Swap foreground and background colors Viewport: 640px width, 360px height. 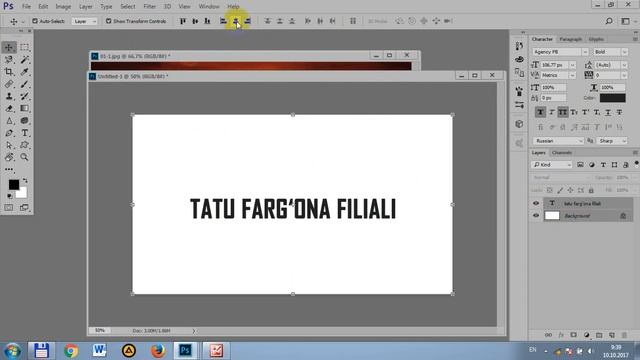point(25,180)
